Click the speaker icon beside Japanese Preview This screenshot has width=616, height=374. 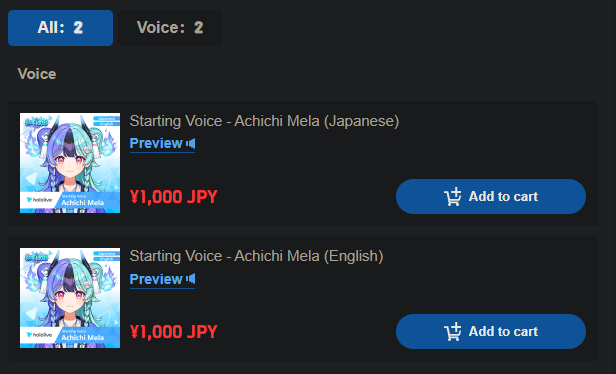(191, 143)
